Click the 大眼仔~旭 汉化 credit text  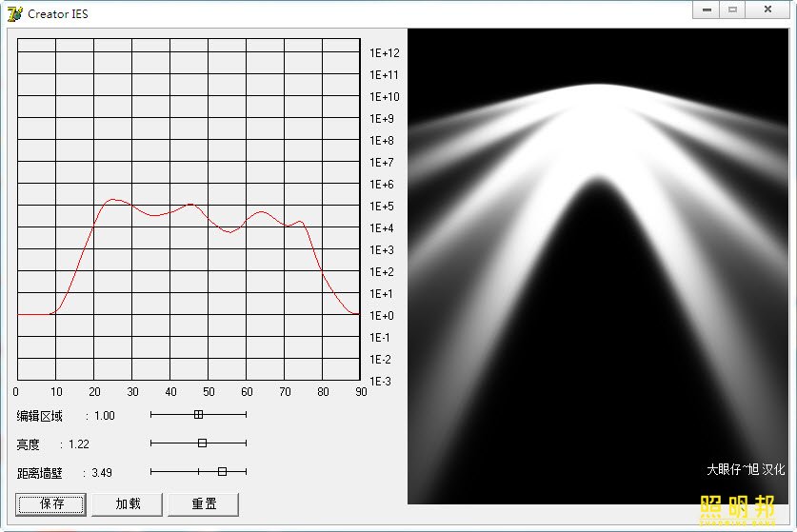745,469
